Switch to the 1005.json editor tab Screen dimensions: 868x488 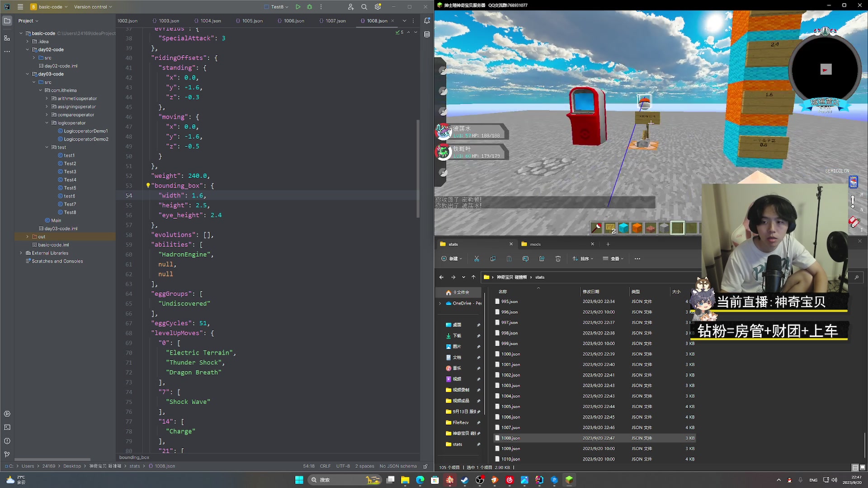(252, 21)
